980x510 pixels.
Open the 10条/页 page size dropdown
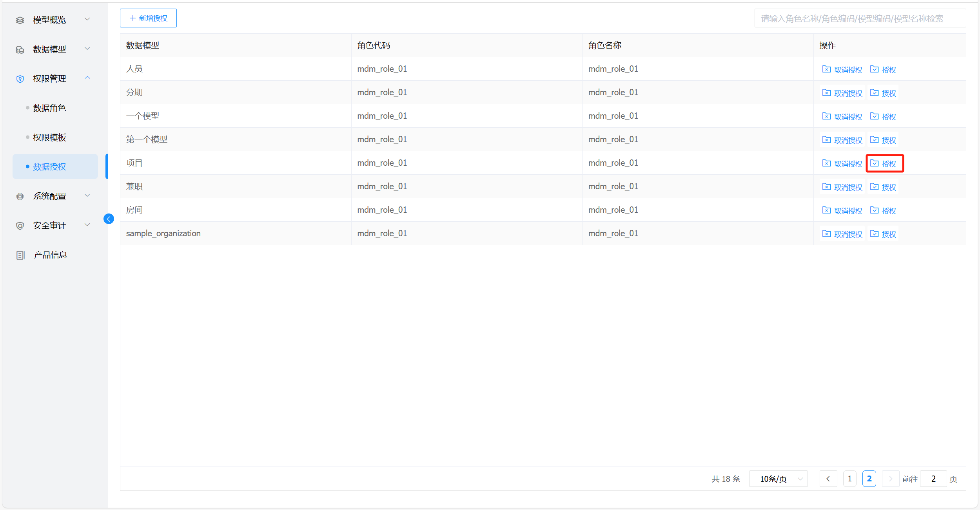778,479
